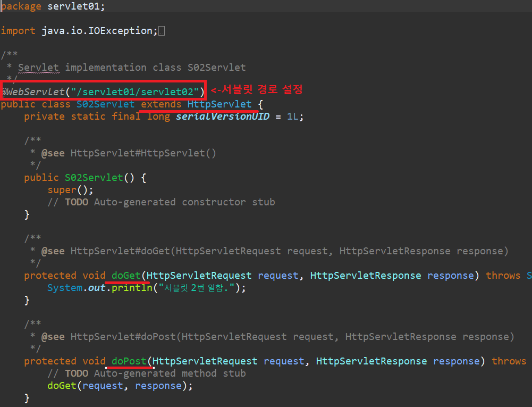
Task: Click 'HttpServletRequest' in the doGet signature
Action: (199, 276)
